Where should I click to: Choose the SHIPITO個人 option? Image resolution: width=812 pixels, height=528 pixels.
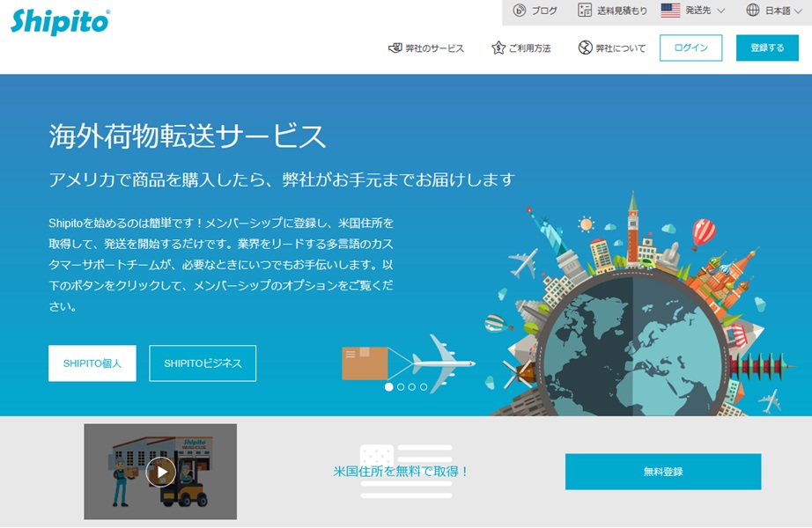92,363
